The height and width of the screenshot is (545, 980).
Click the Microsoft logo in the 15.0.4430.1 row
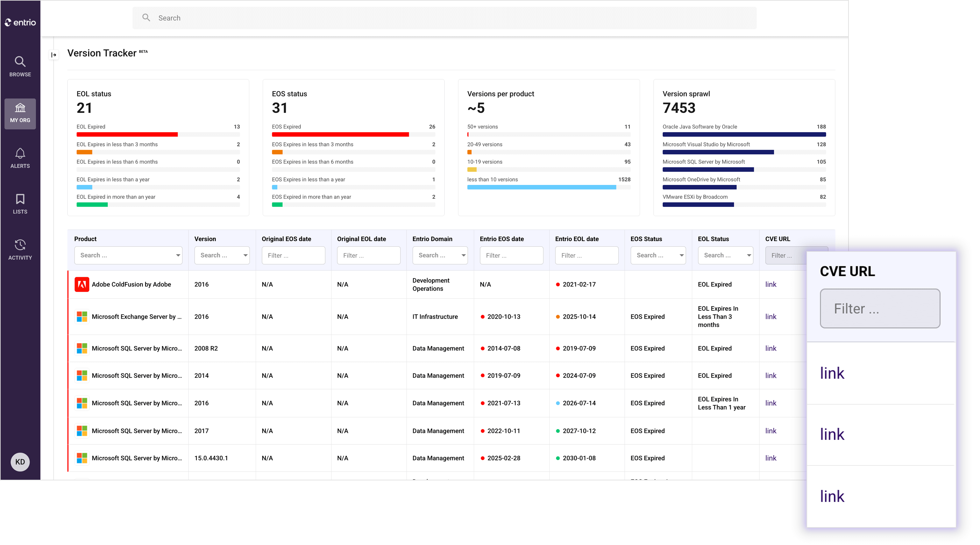click(82, 458)
